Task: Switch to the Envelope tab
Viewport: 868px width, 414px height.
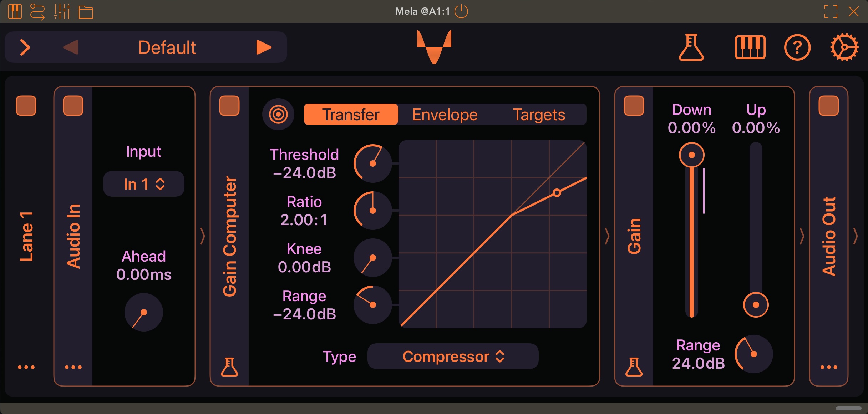Action: tap(444, 114)
